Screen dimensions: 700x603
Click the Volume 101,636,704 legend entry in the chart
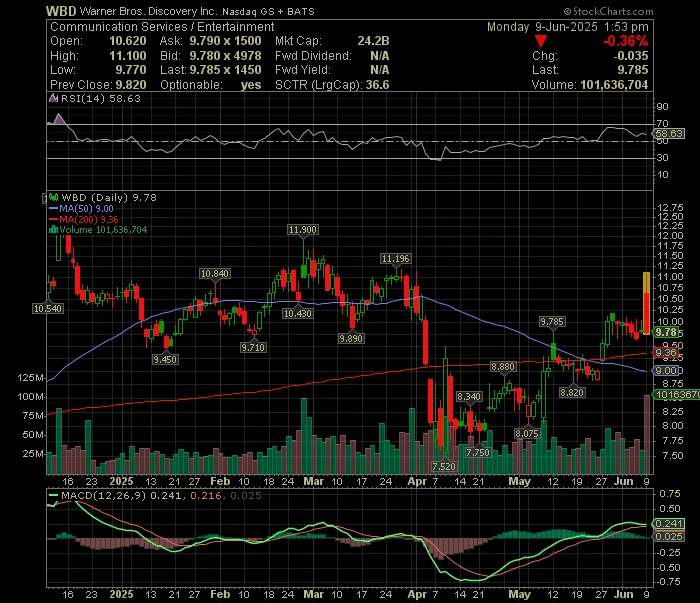(x=103, y=230)
